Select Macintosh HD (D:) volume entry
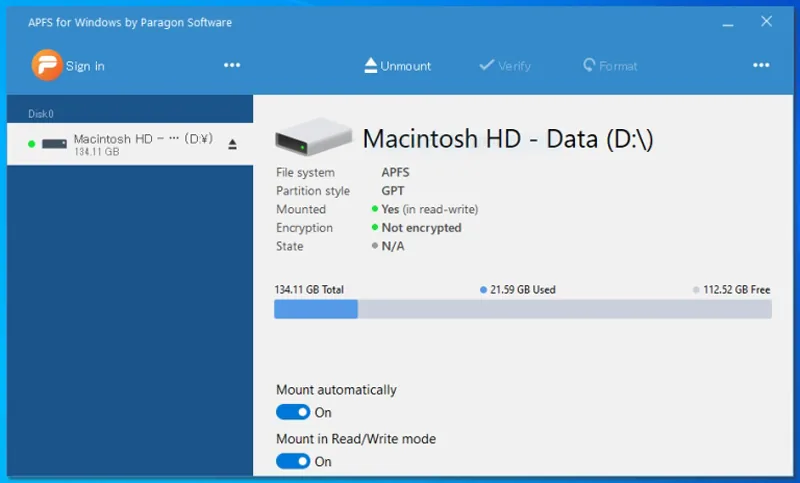Image resolution: width=800 pixels, height=483 pixels. pos(130,144)
